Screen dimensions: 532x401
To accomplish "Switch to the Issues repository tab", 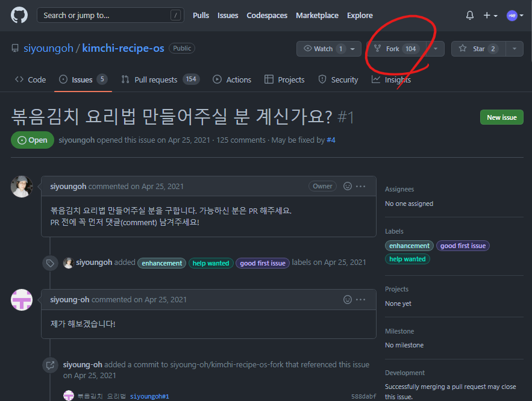I will pos(83,79).
